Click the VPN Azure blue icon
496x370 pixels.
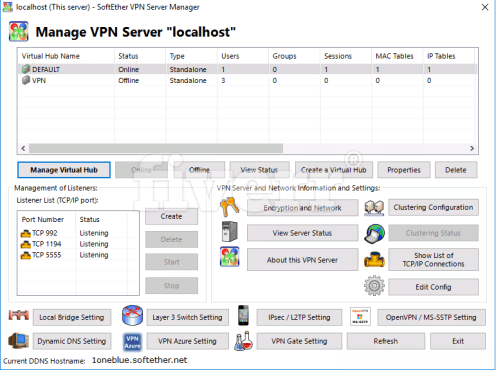[132, 342]
